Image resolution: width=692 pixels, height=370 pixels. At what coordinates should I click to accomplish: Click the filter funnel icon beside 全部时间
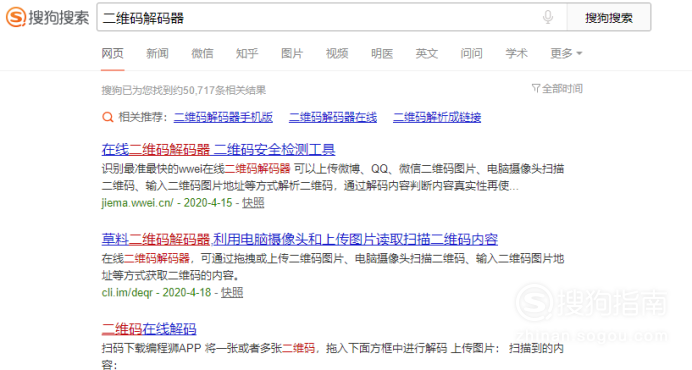pos(536,88)
